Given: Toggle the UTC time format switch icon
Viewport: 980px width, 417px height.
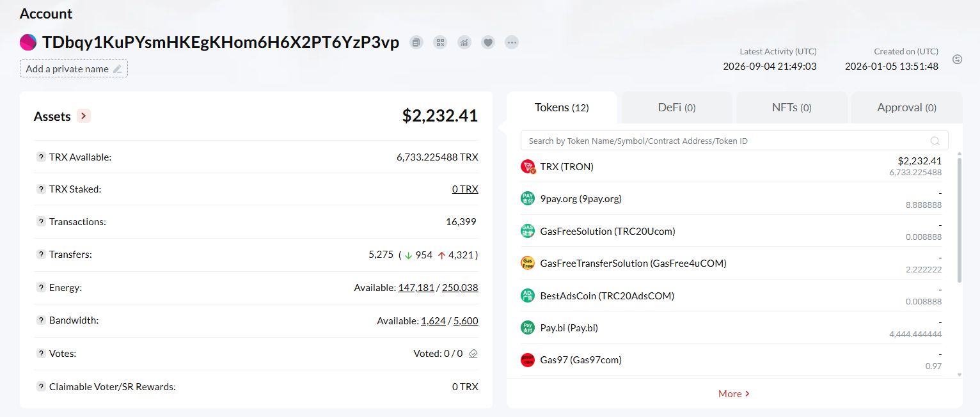Looking at the screenshot, I should [958, 59].
